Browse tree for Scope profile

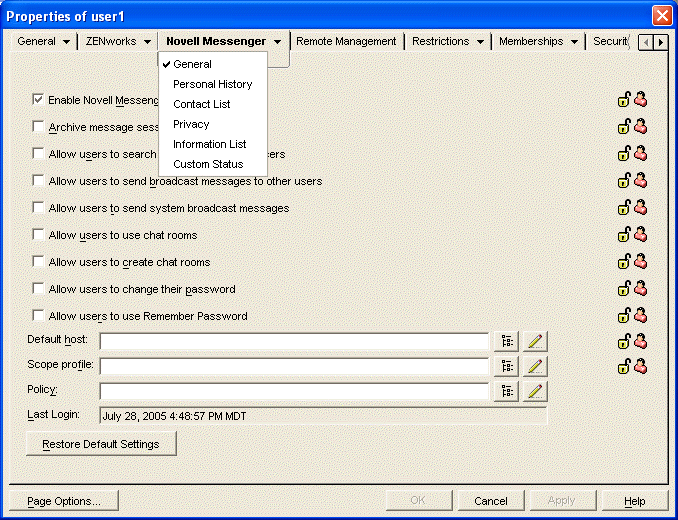[x=506, y=367]
